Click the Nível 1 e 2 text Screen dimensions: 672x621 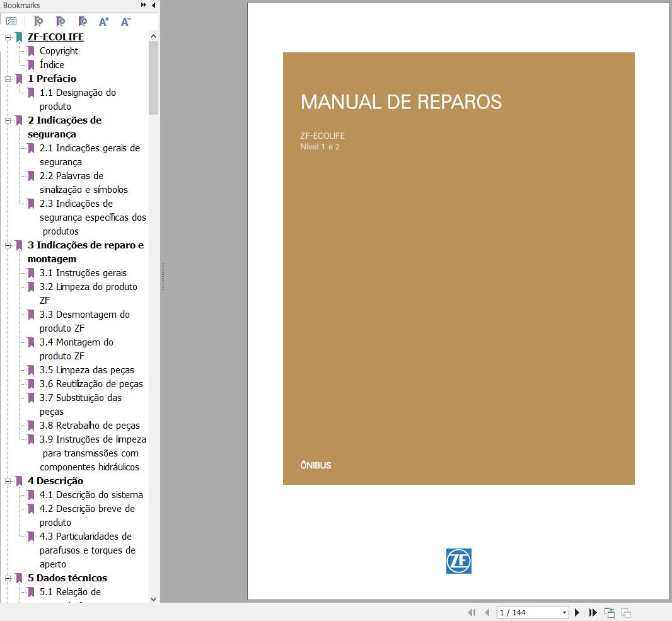(320, 146)
